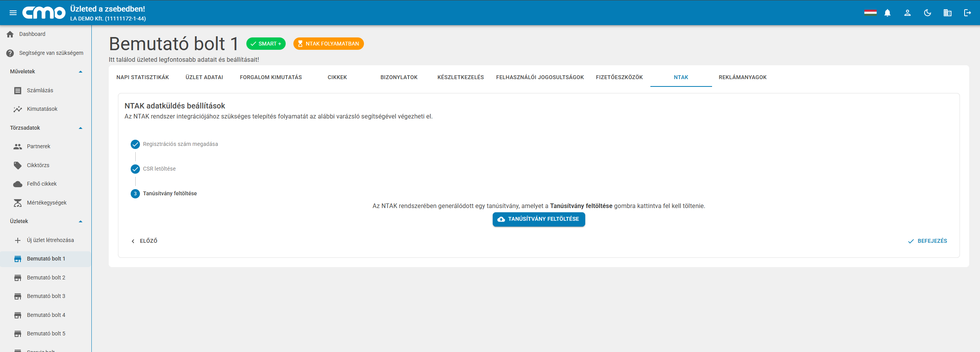Click the Tanúsítvány feltöltése step label
Image resolution: width=980 pixels, height=352 pixels.
click(170, 194)
